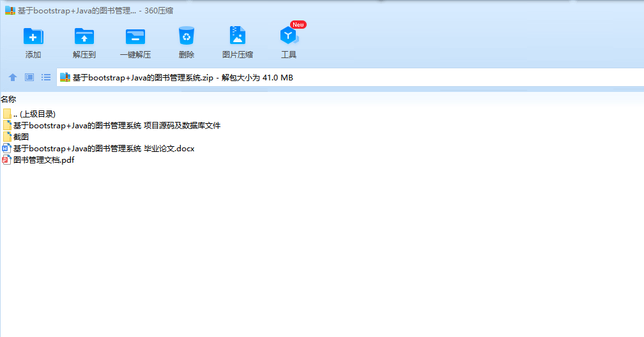This screenshot has width=644, height=337.
Task: Click the folder icon beside 截图
Action: click(x=7, y=137)
